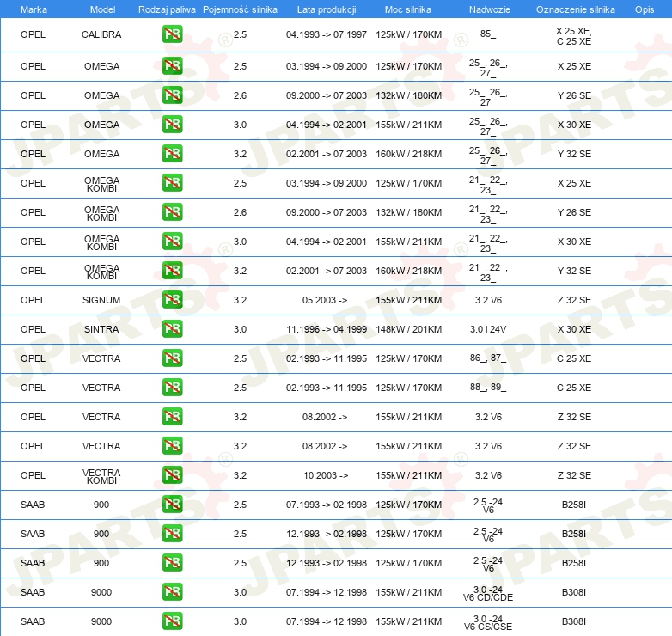This screenshot has height=636, width=672.
Task: Click engine capacity 2.5 in the CALIBRA row
Action: 240,34
